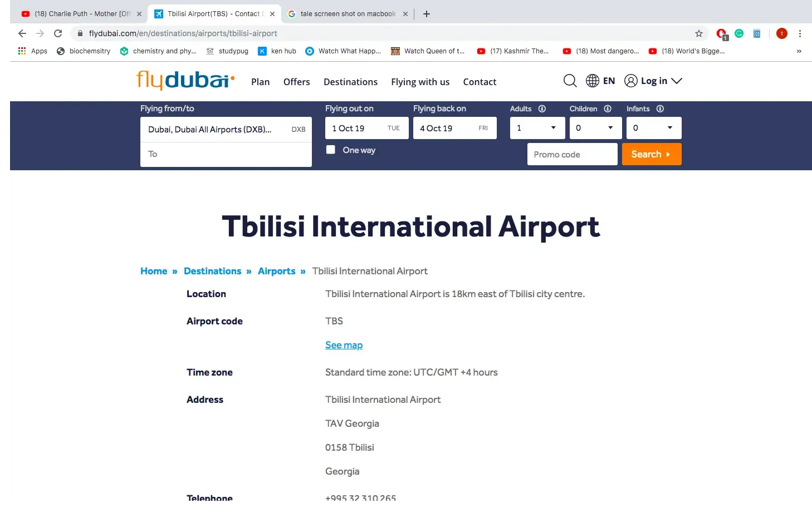Open the (18) World's Bigge... bookmark
The image size is (812, 513).
click(x=687, y=51)
